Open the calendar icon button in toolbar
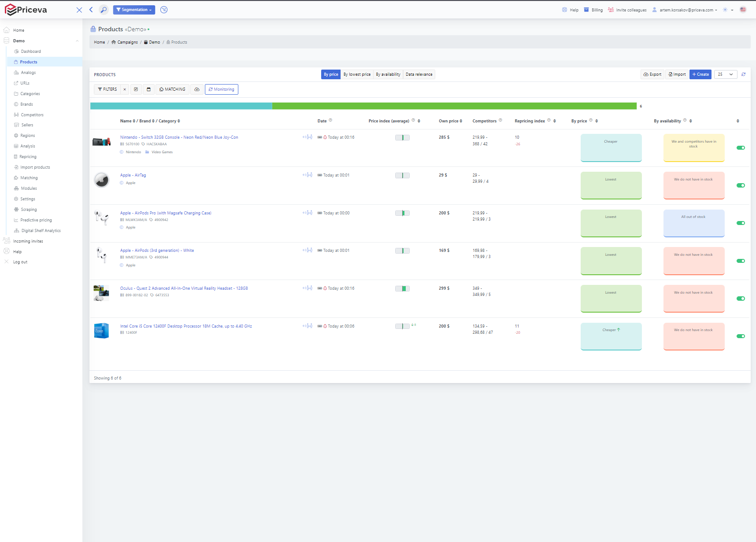 148,89
